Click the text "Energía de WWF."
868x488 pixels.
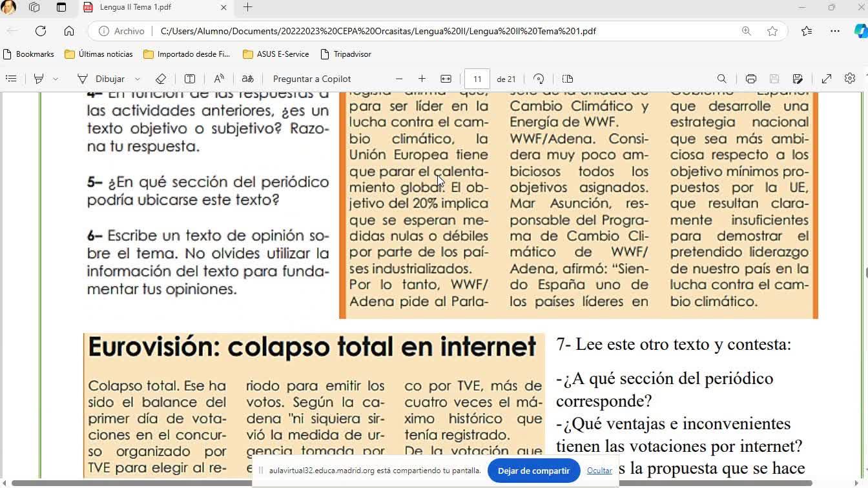tap(564, 123)
